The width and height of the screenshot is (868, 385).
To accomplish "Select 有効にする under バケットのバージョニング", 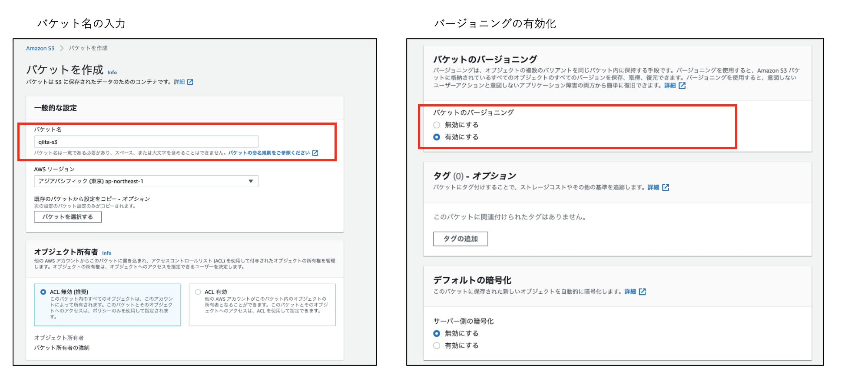I will click(x=437, y=137).
